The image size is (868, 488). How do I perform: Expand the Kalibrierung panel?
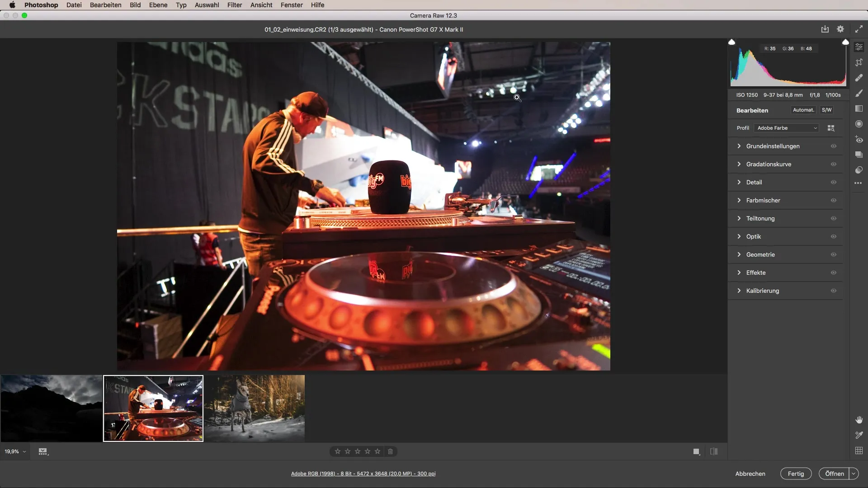pos(739,291)
